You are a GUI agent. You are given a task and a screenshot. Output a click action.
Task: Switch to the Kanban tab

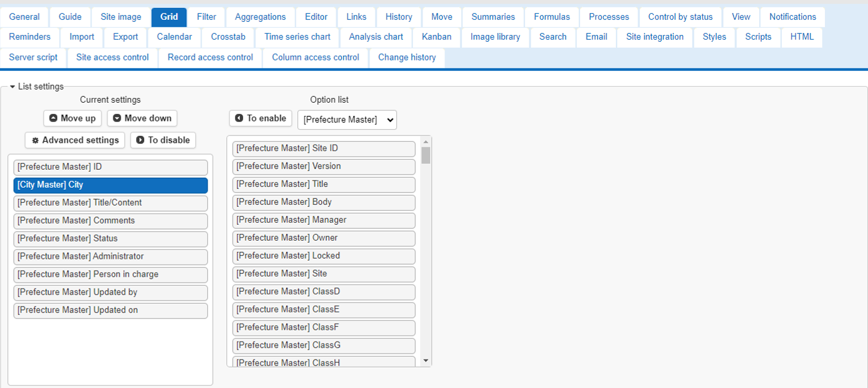click(437, 37)
